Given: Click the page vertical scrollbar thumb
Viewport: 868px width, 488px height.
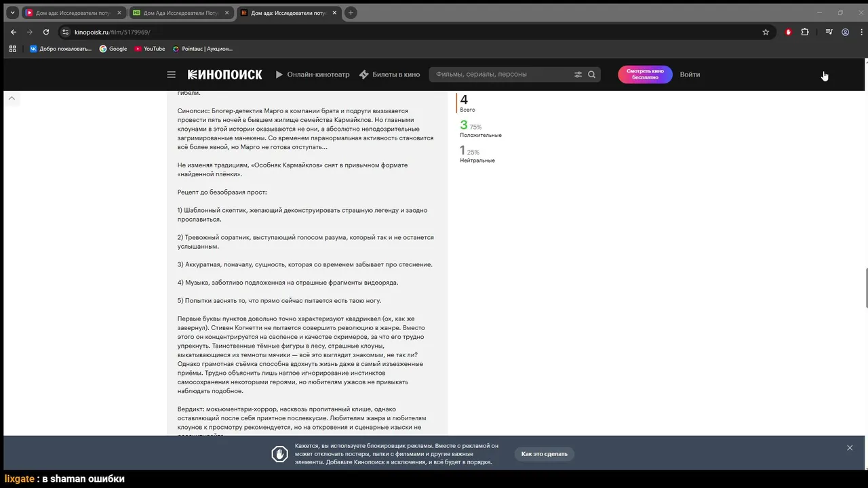Looking at the screenshot, I should 865,287.
